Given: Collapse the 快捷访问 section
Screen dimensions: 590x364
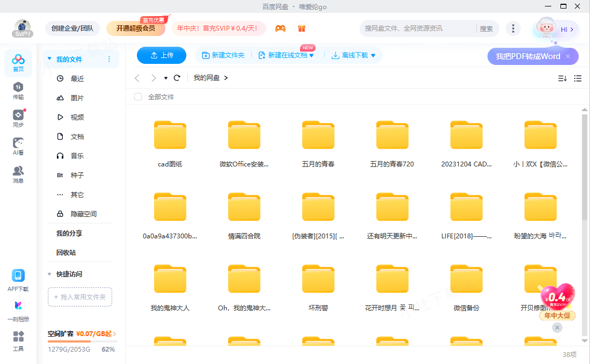Looking at the screenshot, I should coord(49,274).
